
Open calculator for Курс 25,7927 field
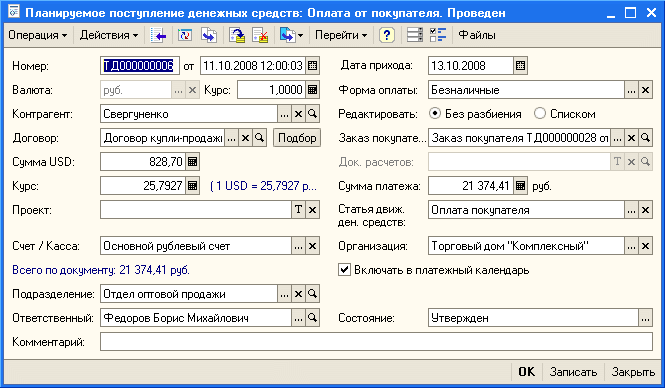(193, 186)
